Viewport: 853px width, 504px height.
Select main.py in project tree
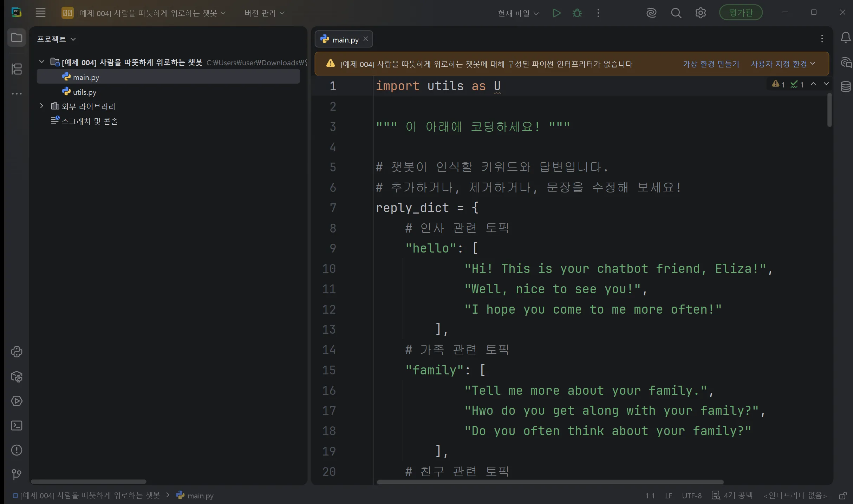tap(168, 77)
